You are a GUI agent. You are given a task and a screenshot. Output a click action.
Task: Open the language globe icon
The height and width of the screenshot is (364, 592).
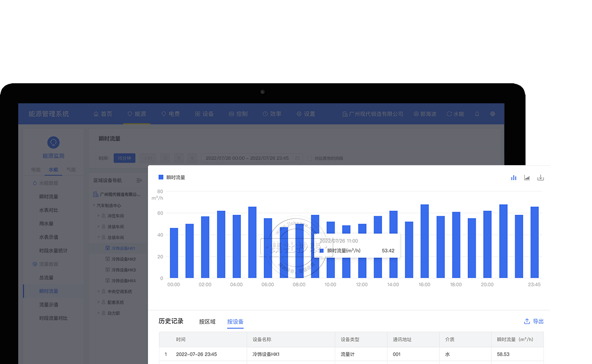tap(492, 114)
